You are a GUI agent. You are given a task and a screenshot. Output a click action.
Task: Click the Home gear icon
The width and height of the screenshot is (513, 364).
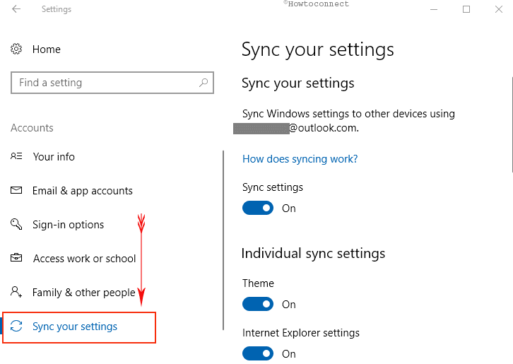pos(16,49)
